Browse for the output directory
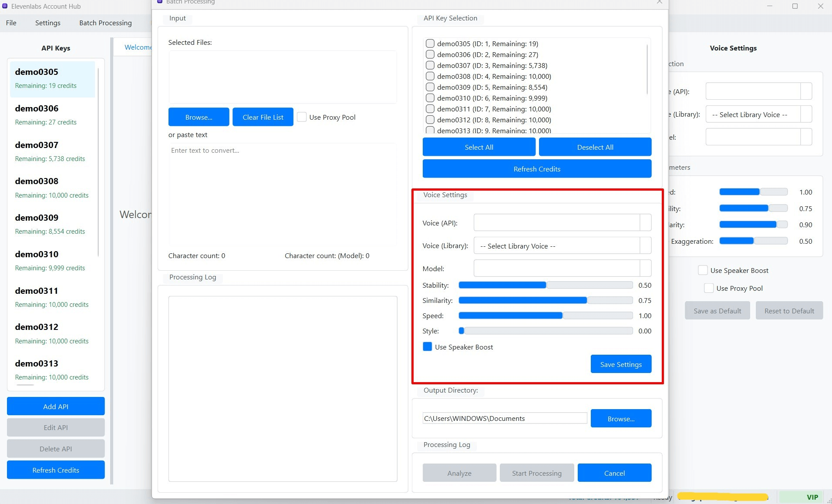The height and width of the screenshot is (504, 832). click(621, 419)
